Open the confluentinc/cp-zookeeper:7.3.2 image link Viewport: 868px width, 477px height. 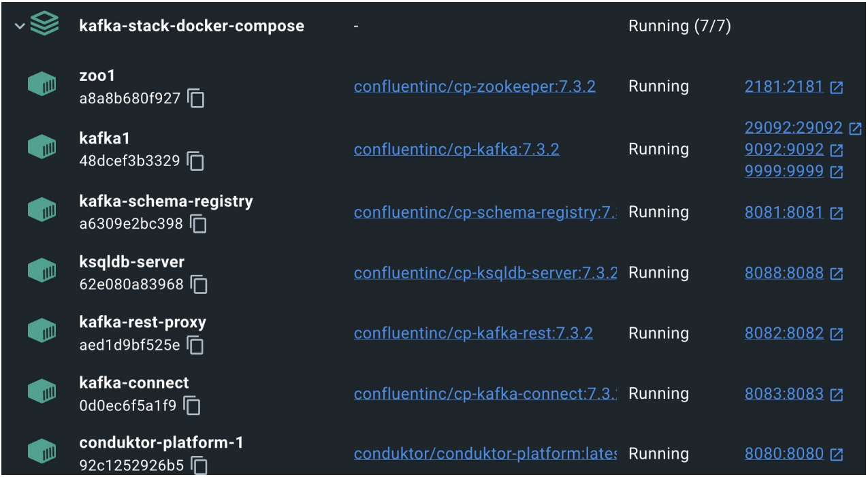(475, 86)
